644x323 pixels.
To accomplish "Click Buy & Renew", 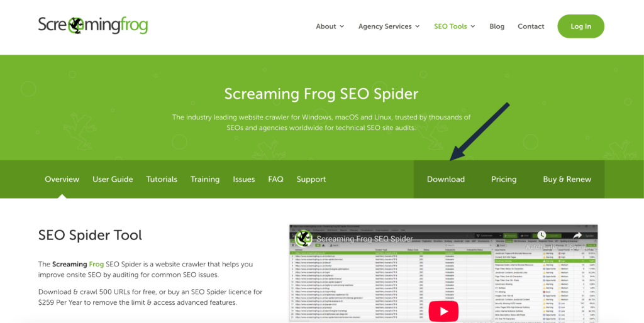I will pyautogui.click(x=567, y=179).
